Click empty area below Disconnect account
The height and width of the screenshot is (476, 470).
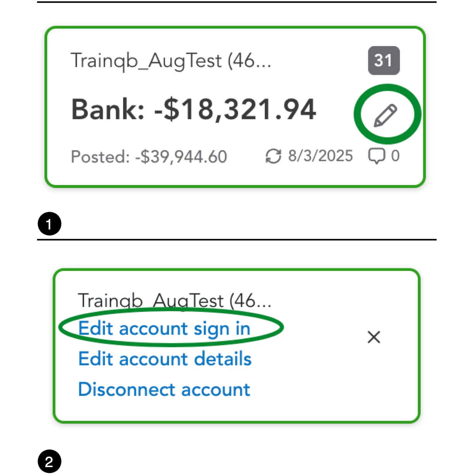point(236,410)
